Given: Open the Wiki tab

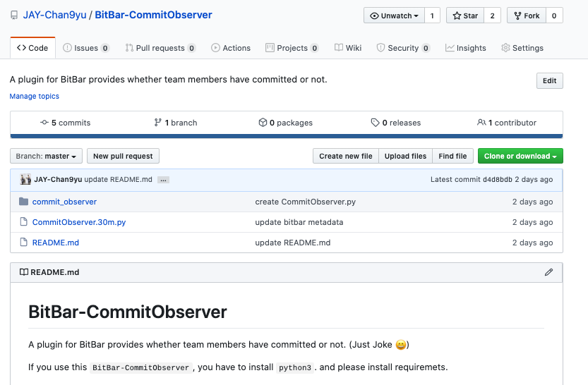Looking at the screenshot, I should (348, 48).
